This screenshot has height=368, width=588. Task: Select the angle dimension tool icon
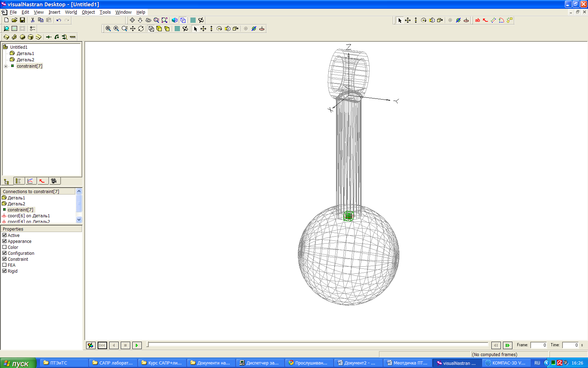click(502, 20)
